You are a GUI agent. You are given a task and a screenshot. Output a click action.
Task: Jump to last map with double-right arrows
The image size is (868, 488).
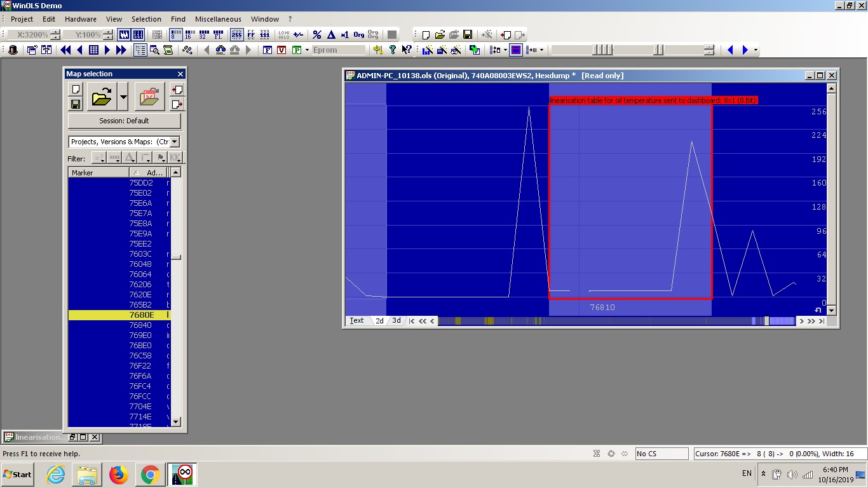121,50
